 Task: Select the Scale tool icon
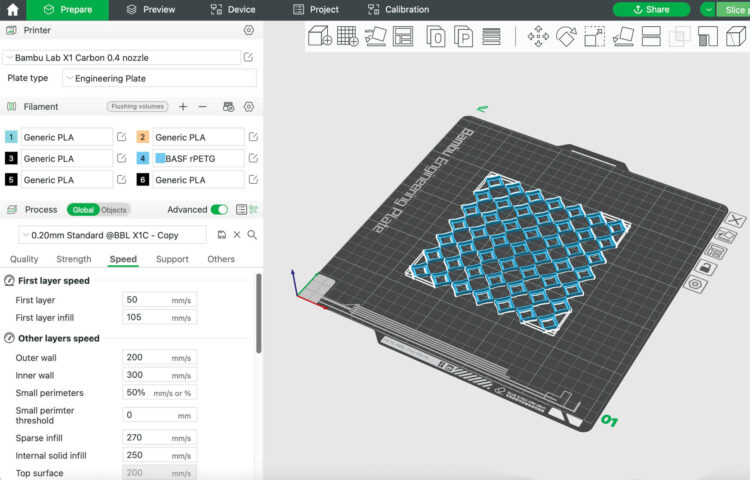pyautogui.click(x=594, y=37)
